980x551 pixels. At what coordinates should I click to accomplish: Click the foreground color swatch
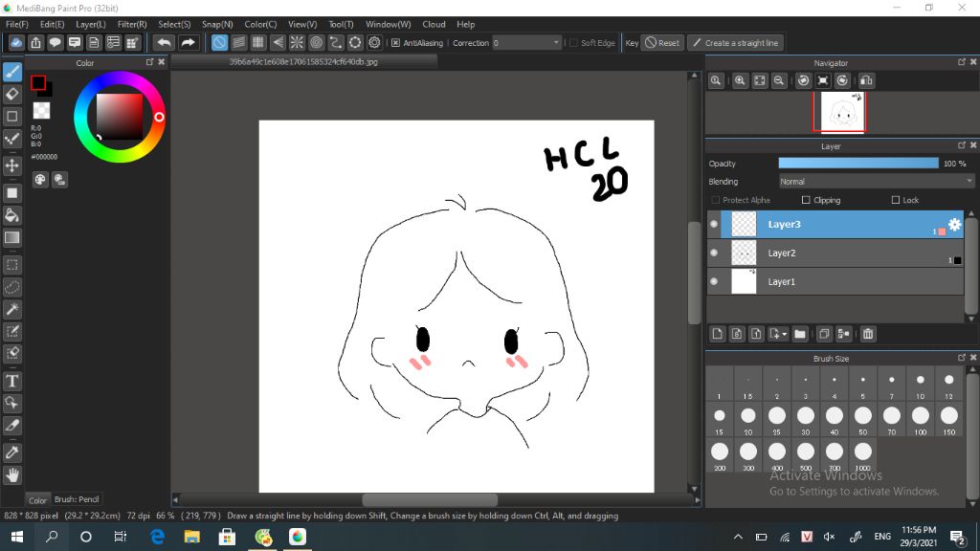tap(38, 82)
